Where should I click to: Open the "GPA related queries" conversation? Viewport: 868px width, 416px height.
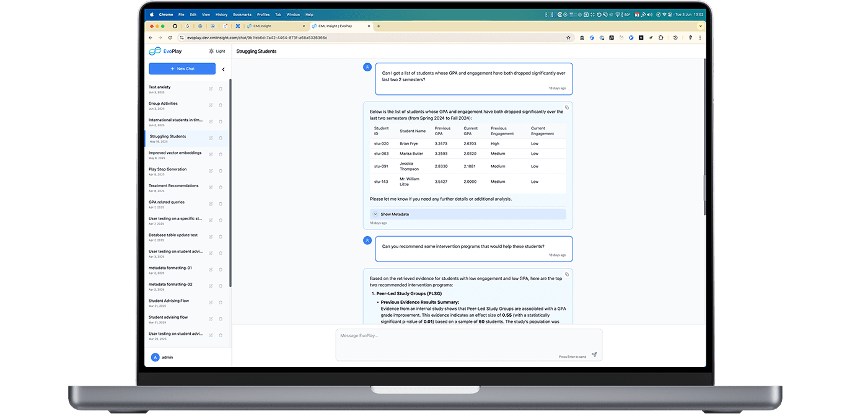[167, 202]
